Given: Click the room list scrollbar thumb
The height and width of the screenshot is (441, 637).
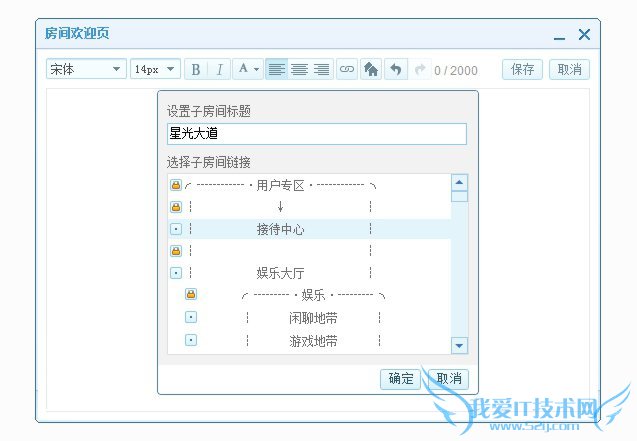Looking at the screenshot, I should (x=459, y=197).
